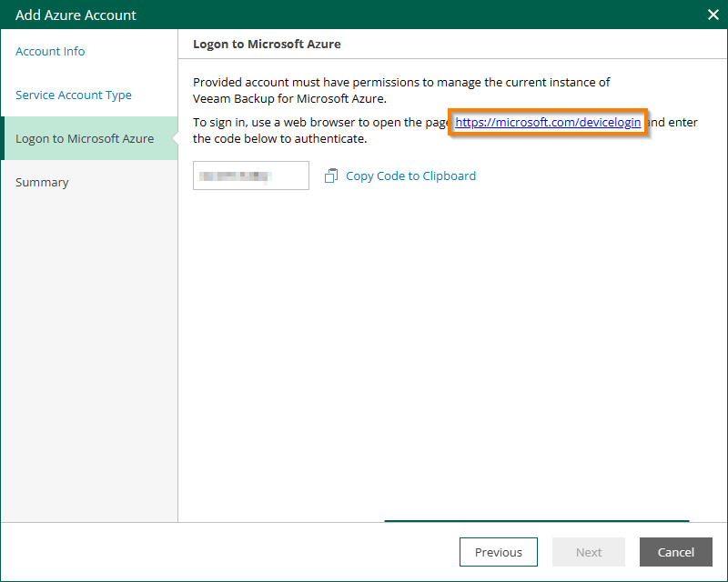The width and height of the screenshot is (728, 582).
Task: Cancel the Azure account wizard
Action: pyautogui.click(x=675, y=552)
